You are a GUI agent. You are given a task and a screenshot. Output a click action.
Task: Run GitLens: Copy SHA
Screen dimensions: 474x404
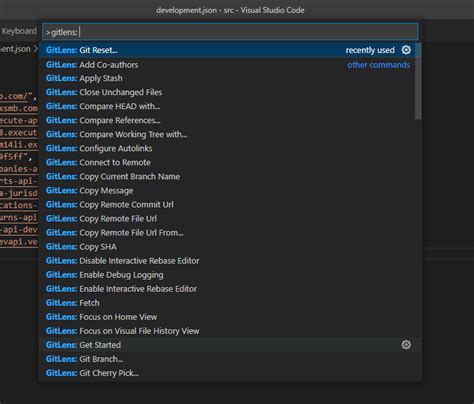pos(227,246)
